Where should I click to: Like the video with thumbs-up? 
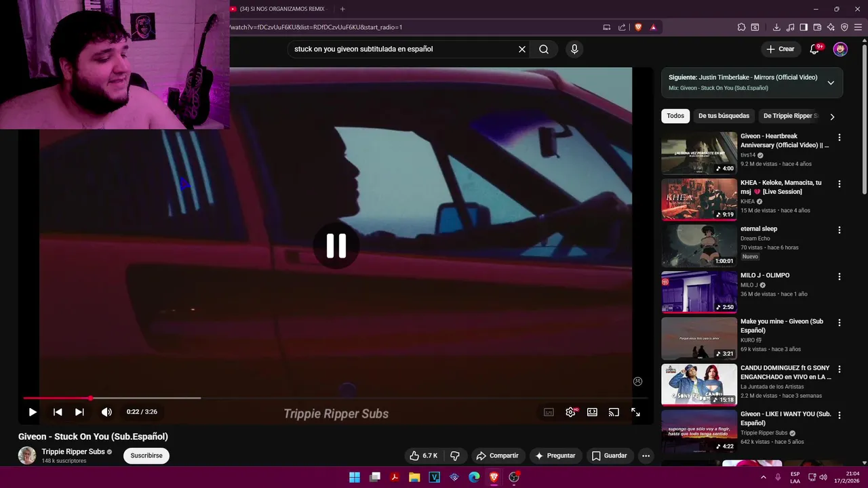point(424,455)
